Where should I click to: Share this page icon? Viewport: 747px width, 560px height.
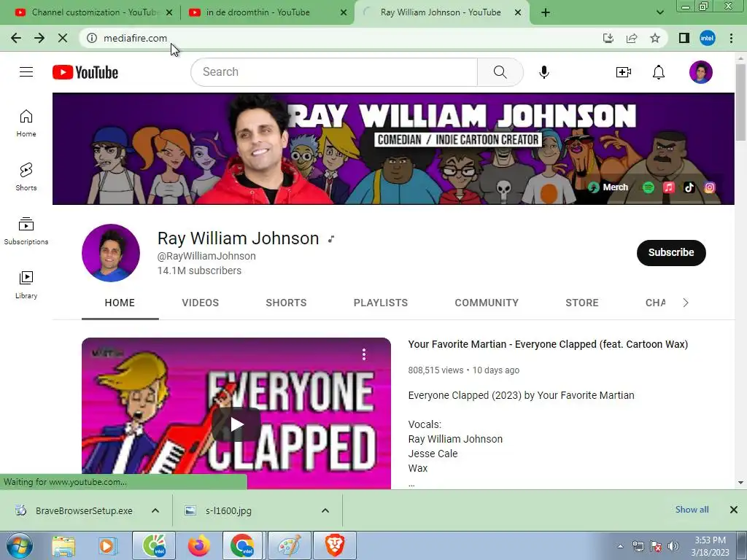(632, 38)
